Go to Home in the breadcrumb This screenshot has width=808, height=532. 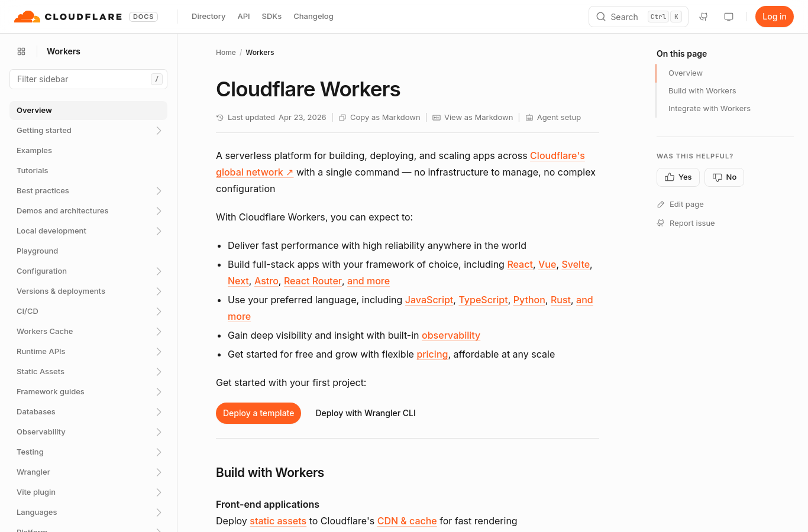pos(226,53)
